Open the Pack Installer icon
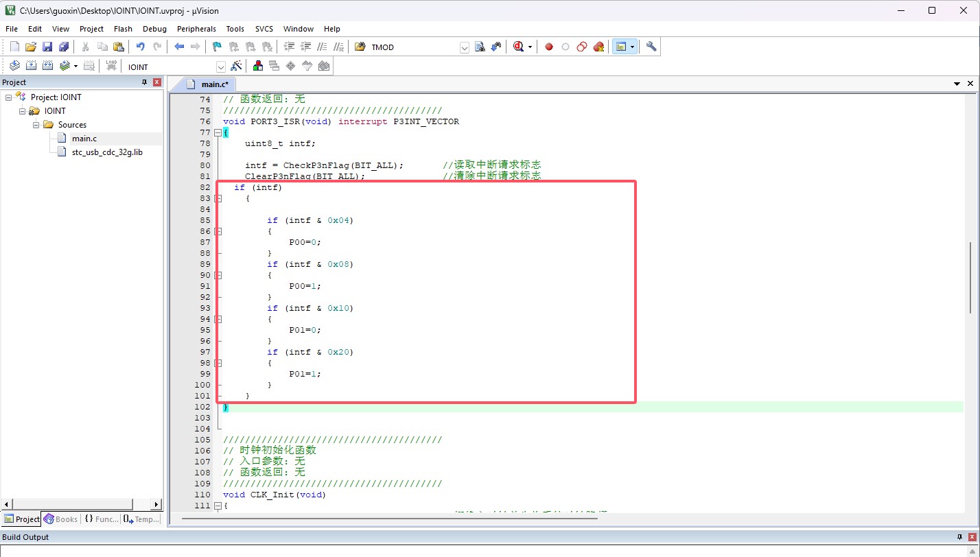980x557 pixels. tap(324, 66)
